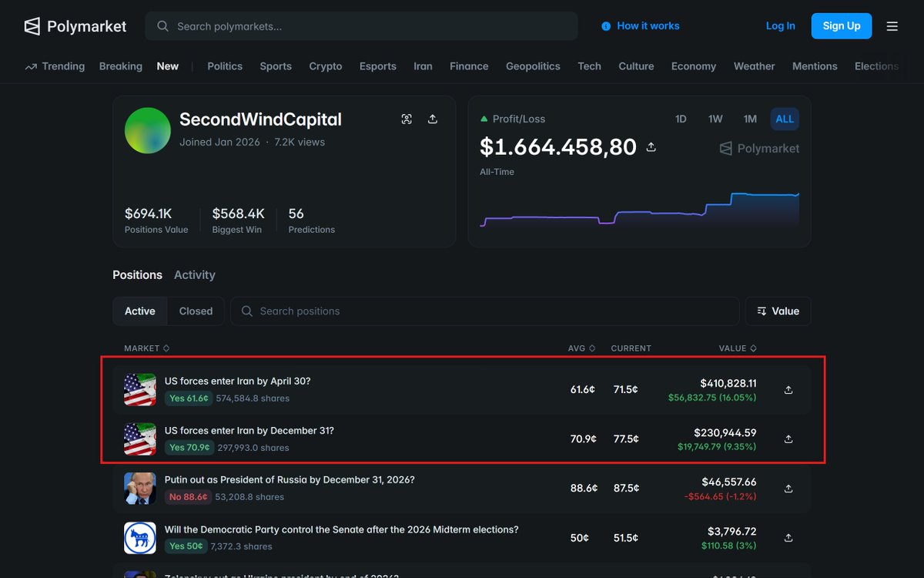Click the Polymarket logo in the header
This screenshot has width=924, height=578.
[x=75, y=26]
